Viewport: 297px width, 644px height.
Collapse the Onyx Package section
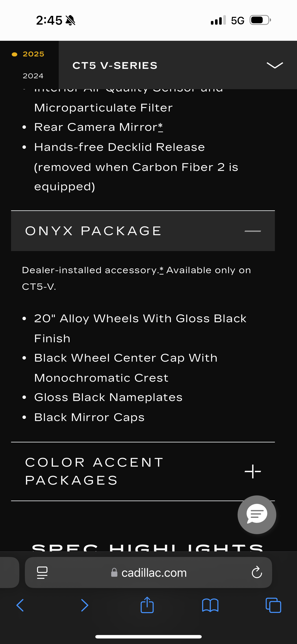pos(253,231)
